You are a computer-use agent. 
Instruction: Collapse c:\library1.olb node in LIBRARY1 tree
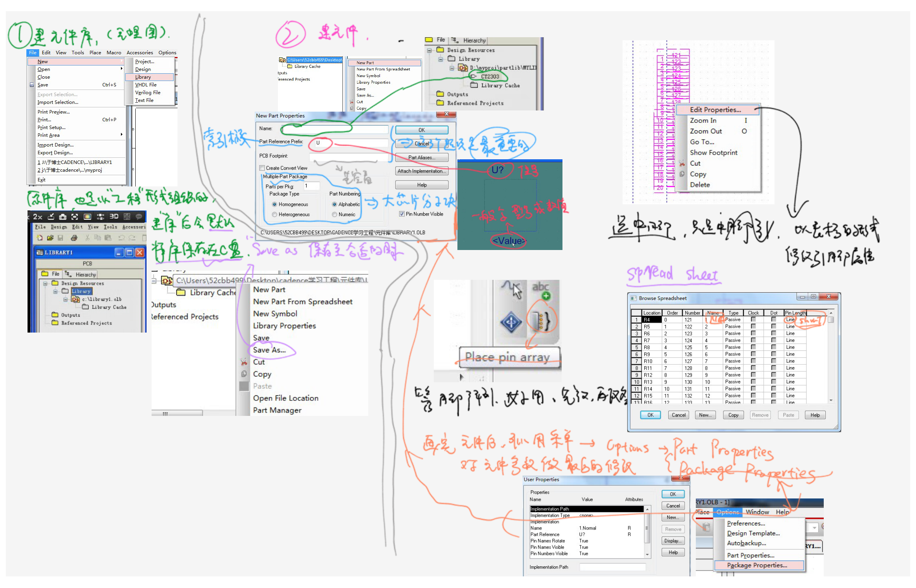pyautogui.click(x=65, y=299)
